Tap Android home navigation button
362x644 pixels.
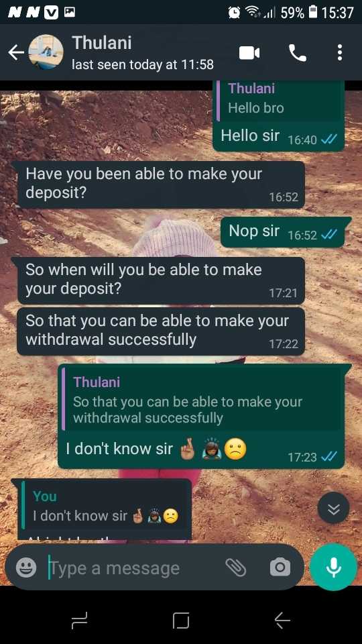coord(181,620)
